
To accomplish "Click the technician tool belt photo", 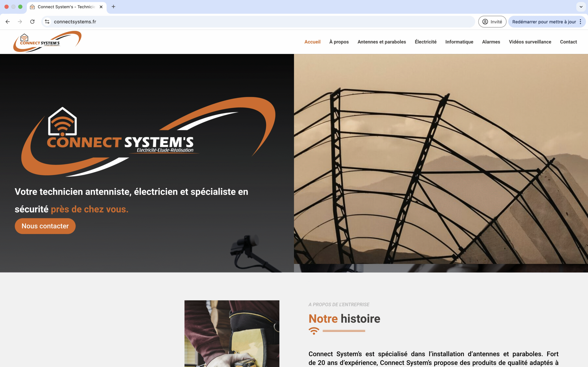I will pyautogui.click(x=232, y=333).
